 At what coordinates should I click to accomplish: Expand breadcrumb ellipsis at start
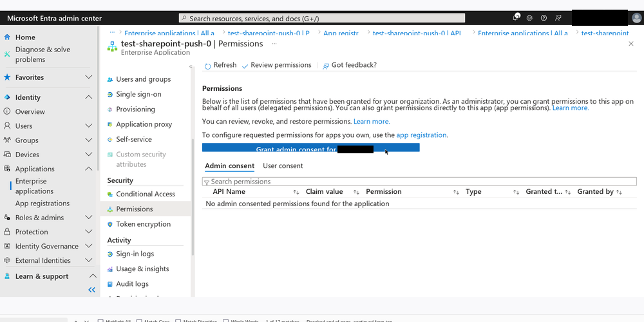[112, 32]
